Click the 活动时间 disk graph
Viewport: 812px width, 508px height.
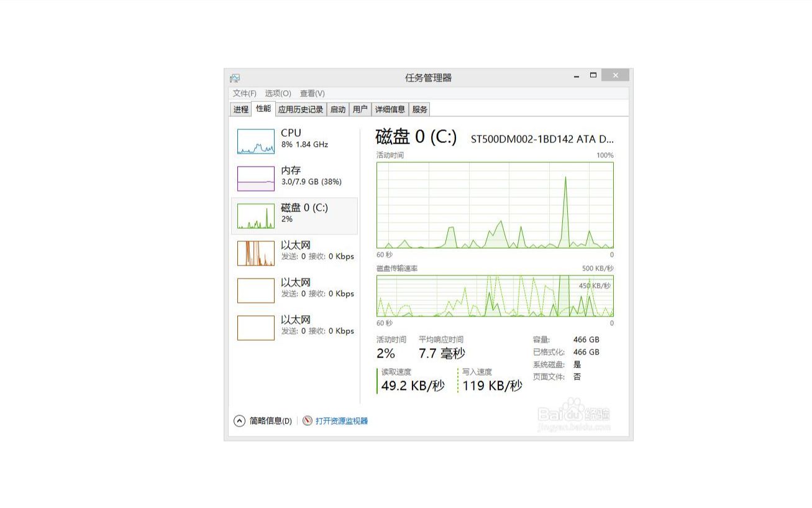pyautogui.click(x=495, y=205)
